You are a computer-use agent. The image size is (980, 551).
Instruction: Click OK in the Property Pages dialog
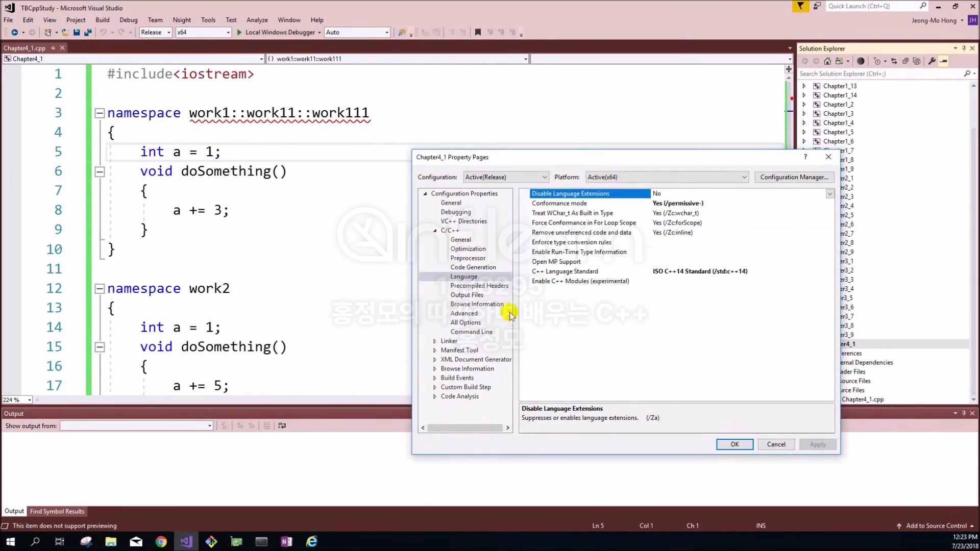(734, 444)
